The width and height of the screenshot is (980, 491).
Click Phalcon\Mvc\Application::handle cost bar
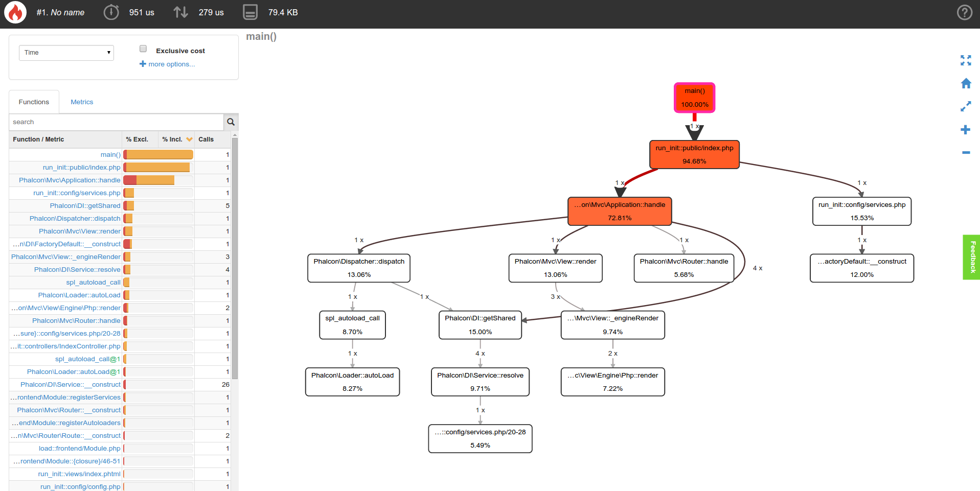pos(158,180)
